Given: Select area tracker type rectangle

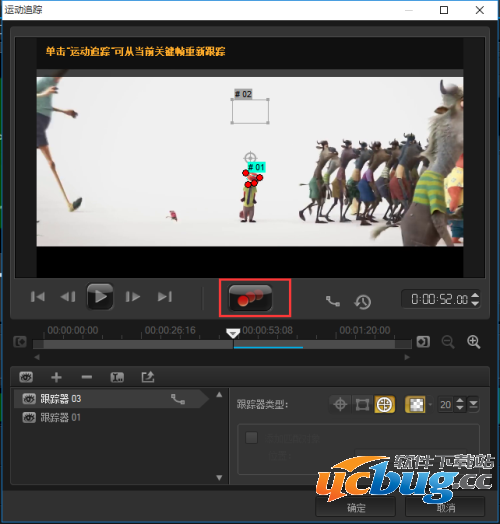Looking at the screenshot, I should 362,404.
